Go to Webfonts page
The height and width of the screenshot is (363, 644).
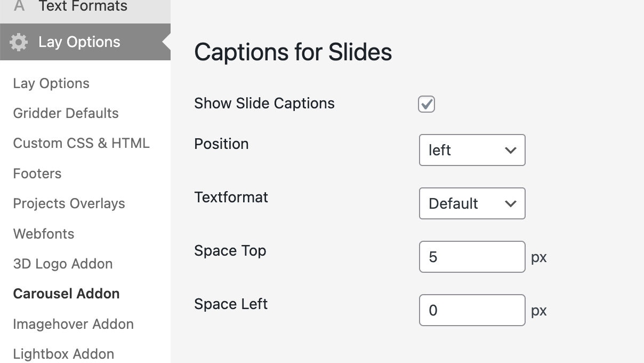44,234
